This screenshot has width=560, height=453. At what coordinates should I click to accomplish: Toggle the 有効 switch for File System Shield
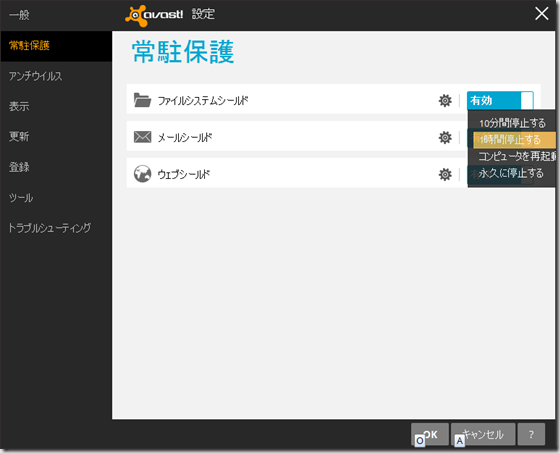tap(500, 101)
